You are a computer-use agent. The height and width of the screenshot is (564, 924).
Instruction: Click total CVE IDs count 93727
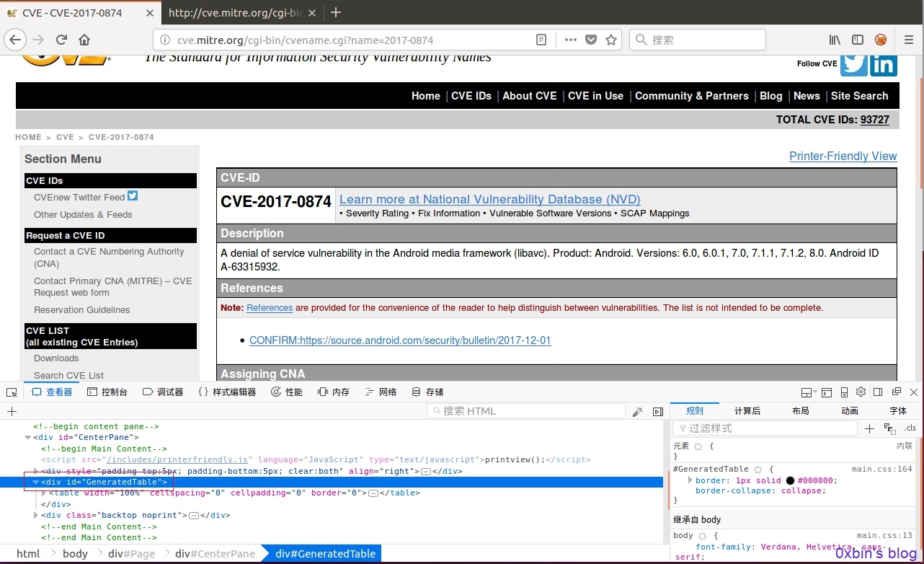(874, 120)
